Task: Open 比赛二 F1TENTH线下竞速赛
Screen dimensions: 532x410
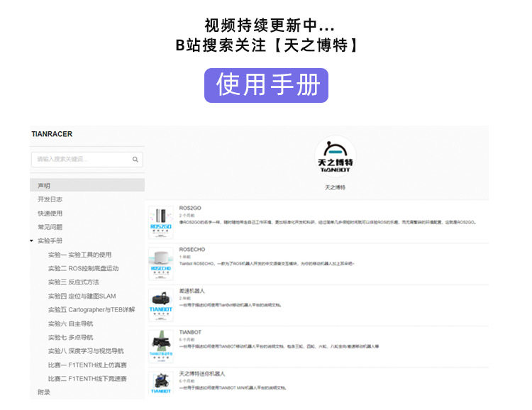Action: pyautogui.click(x=87, y=379)
